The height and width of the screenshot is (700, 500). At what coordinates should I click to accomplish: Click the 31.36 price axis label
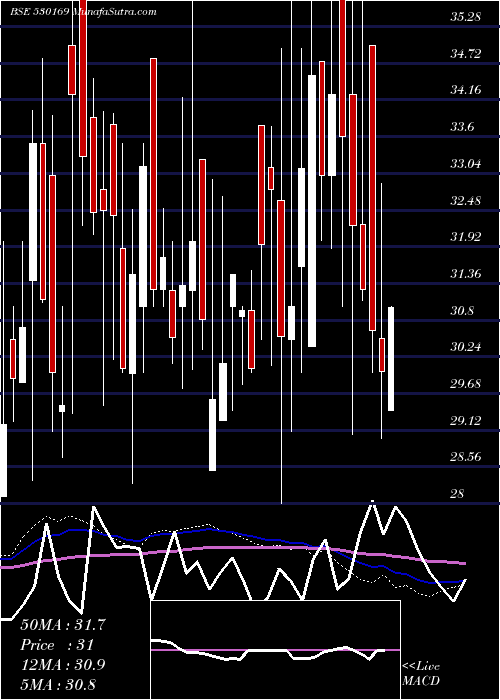[466, 274]
